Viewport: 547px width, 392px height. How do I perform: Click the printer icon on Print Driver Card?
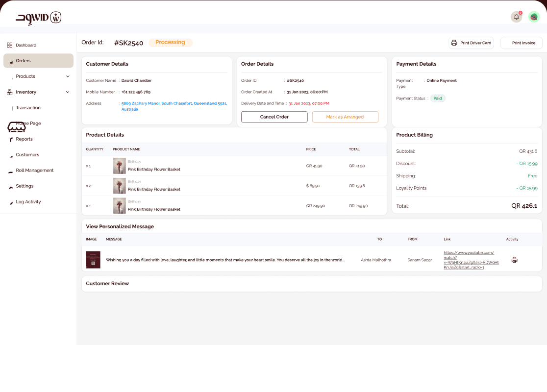pos(454,43)
